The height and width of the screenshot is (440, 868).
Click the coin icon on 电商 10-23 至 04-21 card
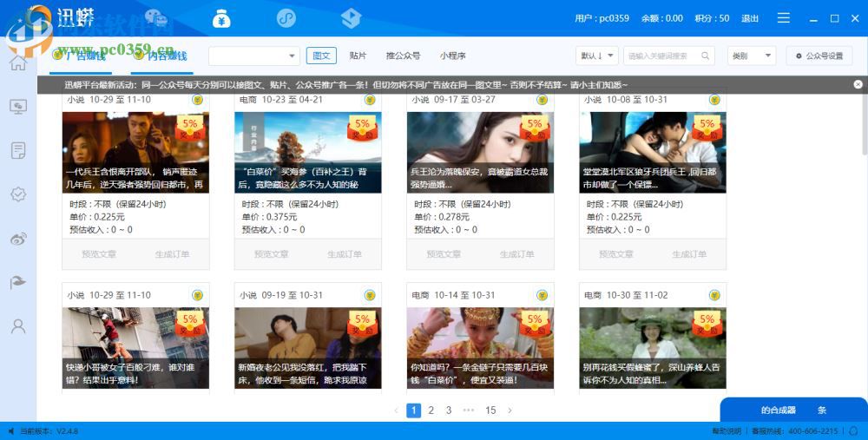coord(370,100)
